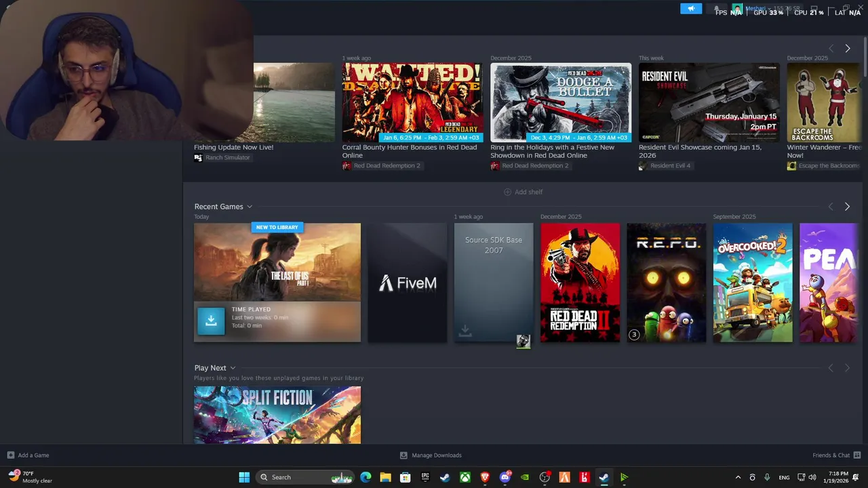
Task: Open Xbox app from taskbar
Action: [x=465, y=477]
